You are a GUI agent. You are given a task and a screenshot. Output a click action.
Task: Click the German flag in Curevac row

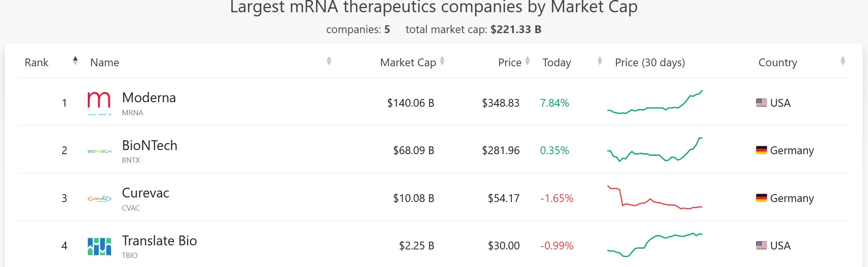pyautogui.click(x=761, y=198)
